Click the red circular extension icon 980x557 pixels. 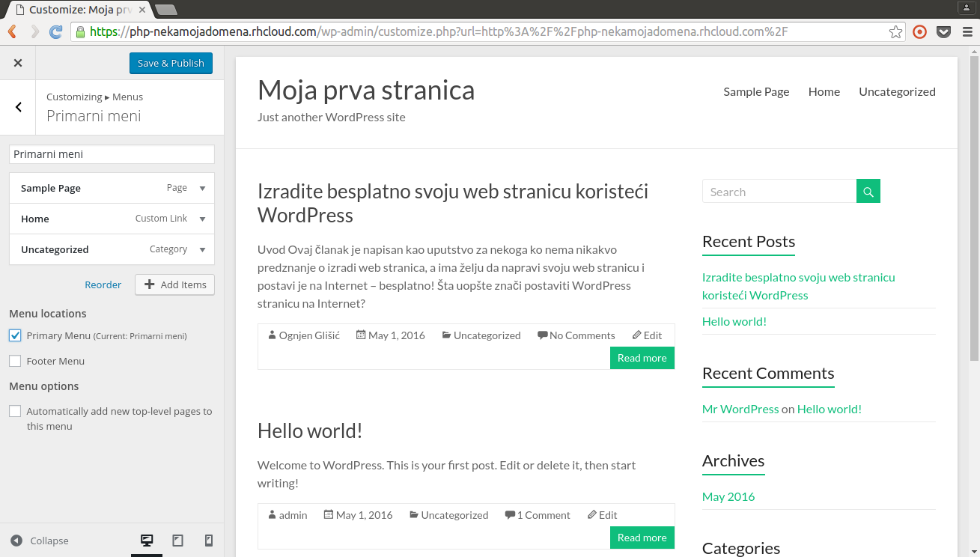(x=920, y=31)
